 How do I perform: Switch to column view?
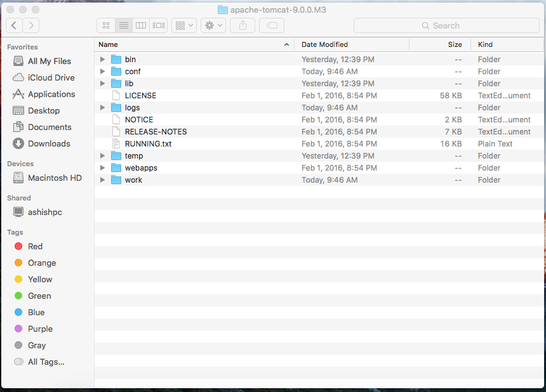pos(141,25)
